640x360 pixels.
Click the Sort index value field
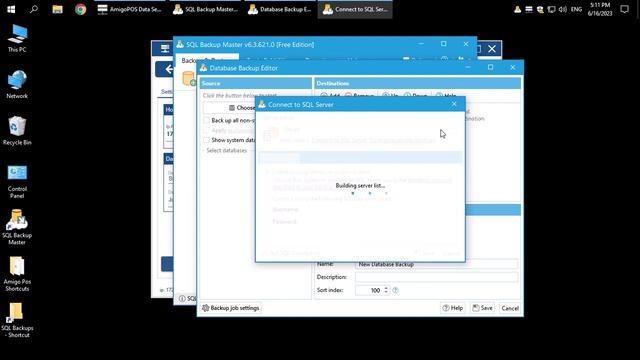pos(369,290)
